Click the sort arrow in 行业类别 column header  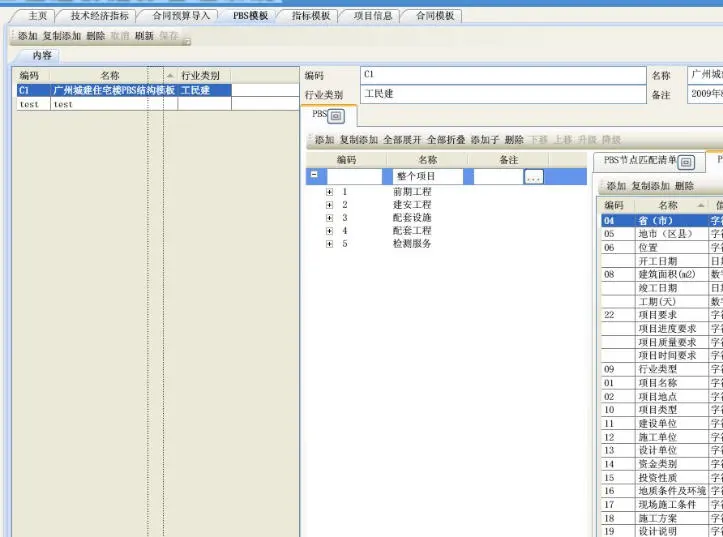click(x=170, y=76)
